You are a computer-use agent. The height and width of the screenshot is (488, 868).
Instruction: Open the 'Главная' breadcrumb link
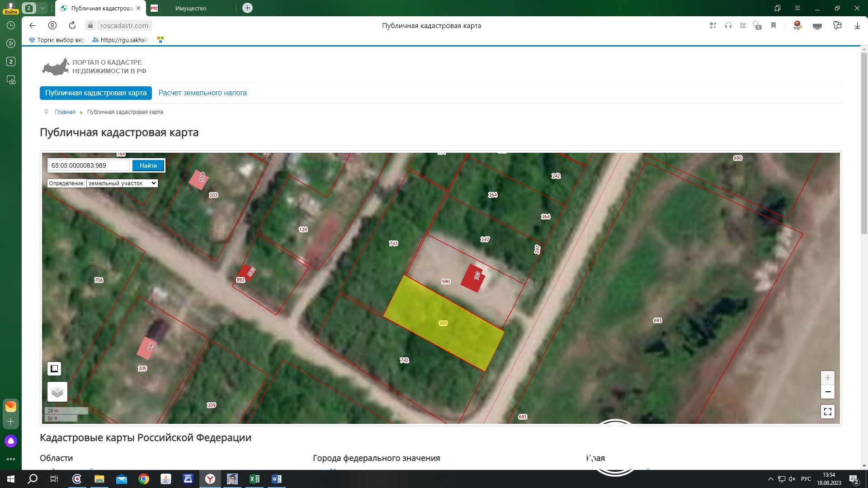(x=65, y=112)
